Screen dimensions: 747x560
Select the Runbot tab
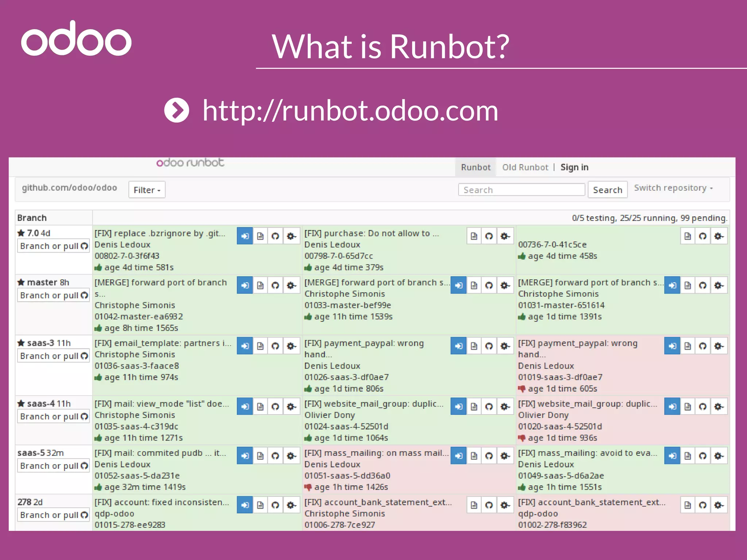[476, 167]
